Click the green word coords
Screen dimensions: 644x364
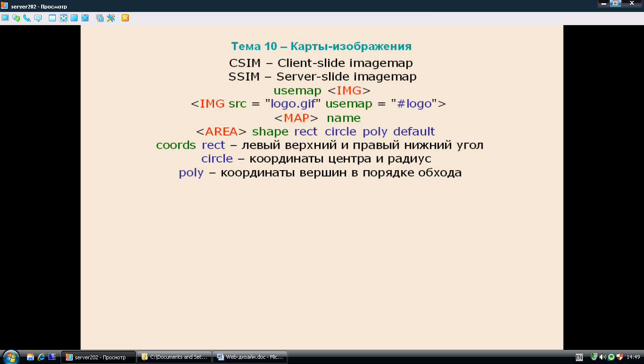click(176, 145)
